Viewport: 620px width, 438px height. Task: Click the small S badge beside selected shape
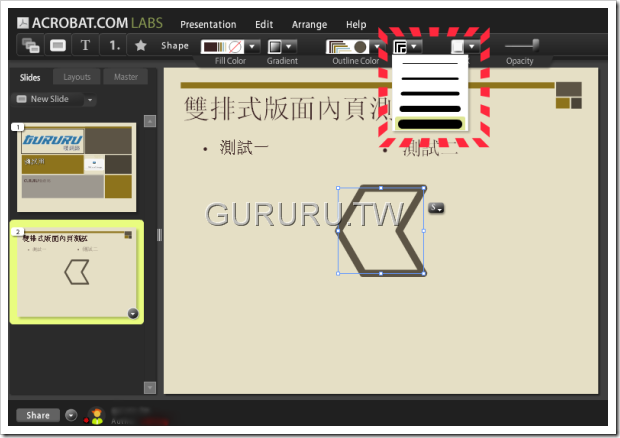436,208
